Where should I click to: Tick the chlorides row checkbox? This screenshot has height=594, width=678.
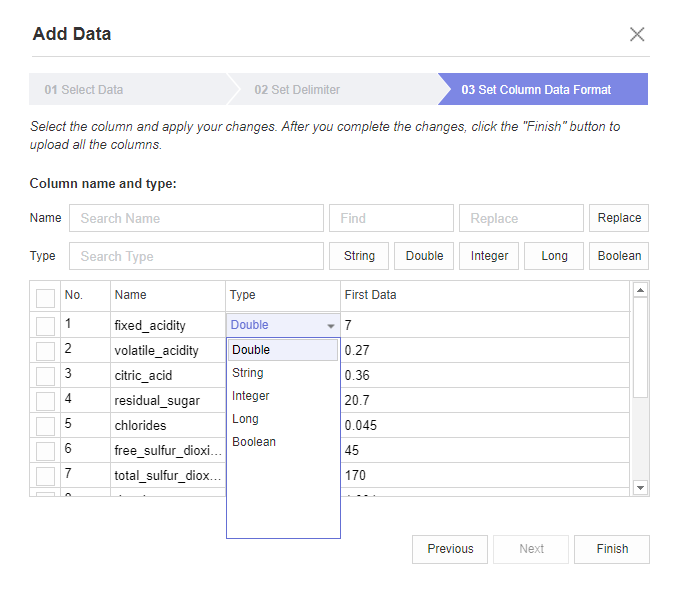[x=45, y=426]
